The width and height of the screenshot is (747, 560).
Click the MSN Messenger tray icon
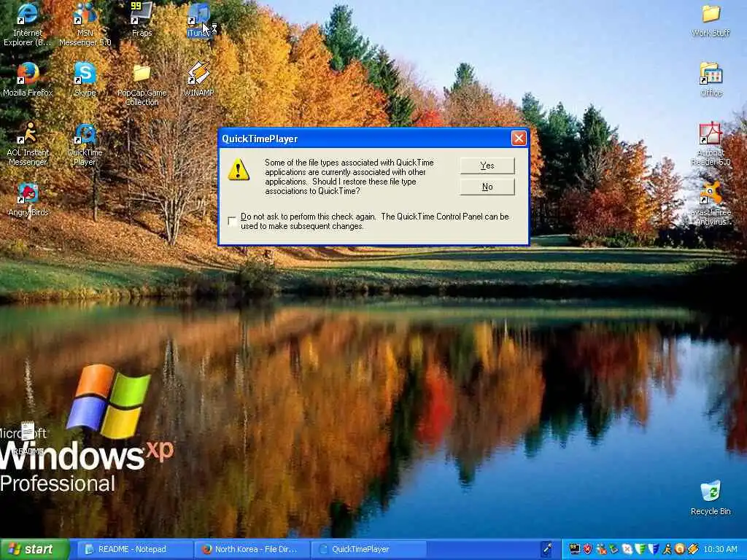(x=601, y=549)
